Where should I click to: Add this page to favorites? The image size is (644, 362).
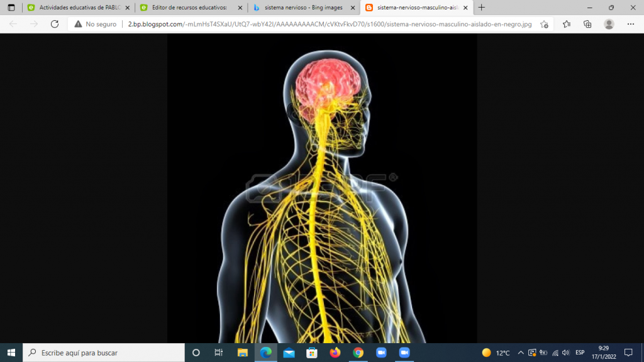pos(544,24)
